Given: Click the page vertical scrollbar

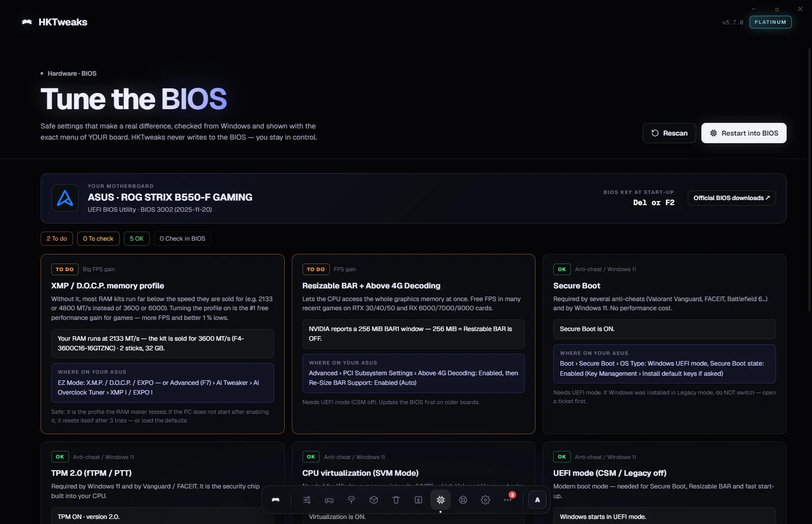Looking at the screenshot, I should tap(809, 179).
